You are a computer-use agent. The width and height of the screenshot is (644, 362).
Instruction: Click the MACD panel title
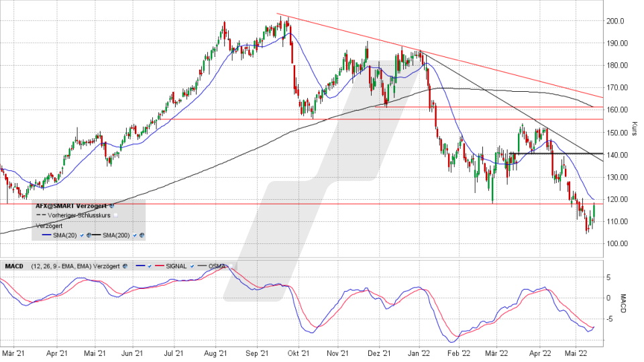coord(14,266)
